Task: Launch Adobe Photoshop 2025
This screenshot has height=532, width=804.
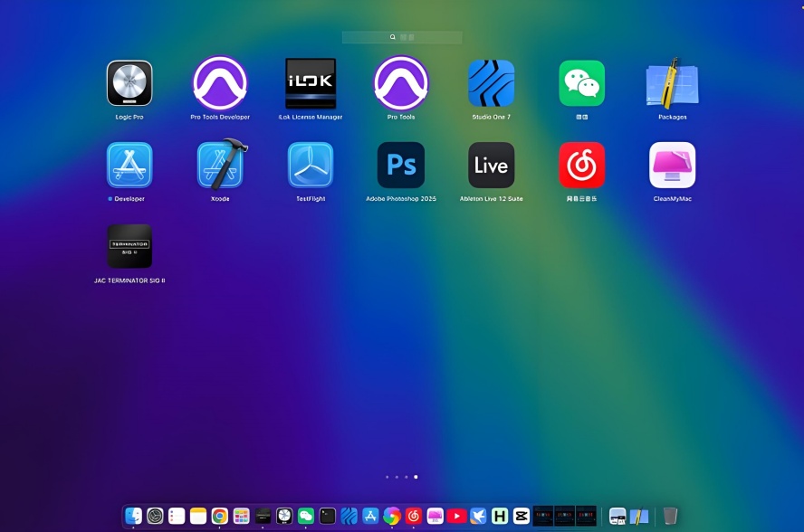Action: (401, 165)
